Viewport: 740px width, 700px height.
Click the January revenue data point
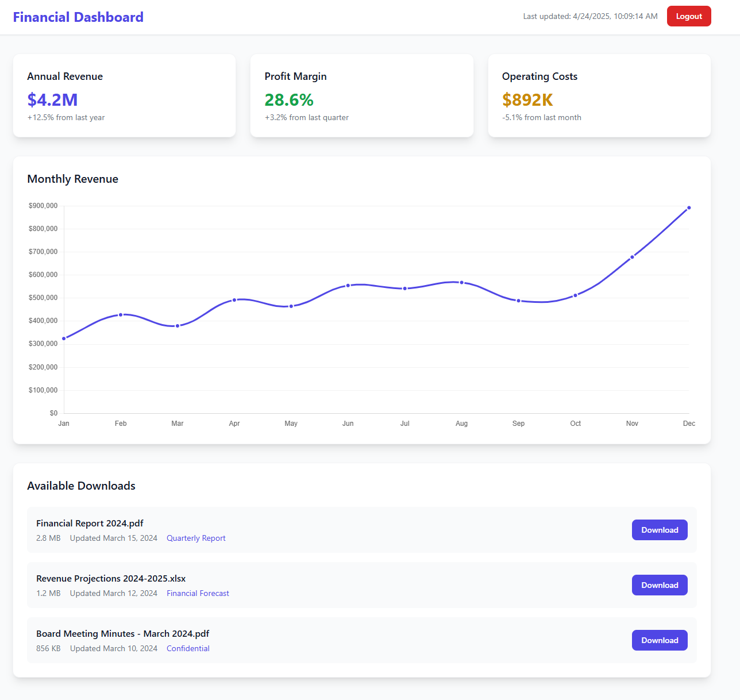pos(64,339)
